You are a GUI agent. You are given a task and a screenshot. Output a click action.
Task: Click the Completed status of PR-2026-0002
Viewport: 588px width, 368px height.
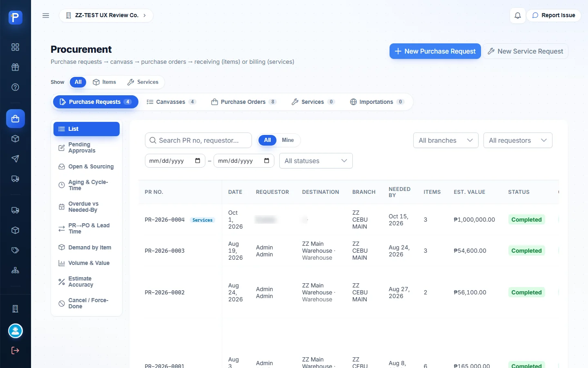pos(526,292)
